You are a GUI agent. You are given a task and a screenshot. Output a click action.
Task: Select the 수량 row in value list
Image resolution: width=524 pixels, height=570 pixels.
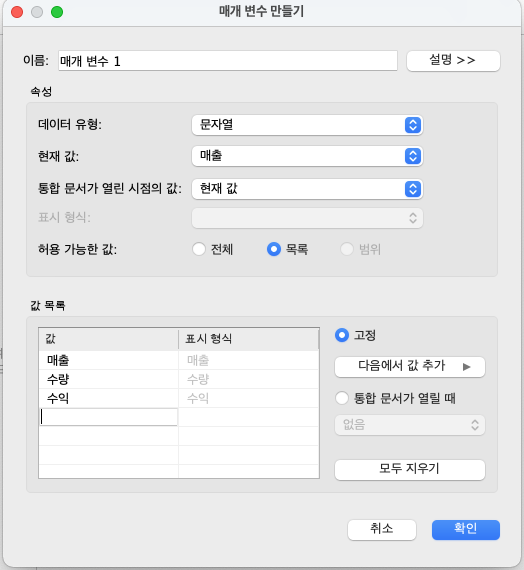tap(108, 380)
